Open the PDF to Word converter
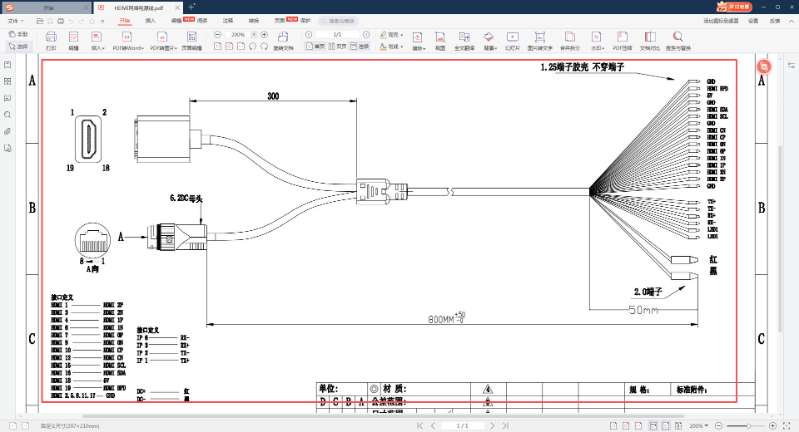 point(126,44)
